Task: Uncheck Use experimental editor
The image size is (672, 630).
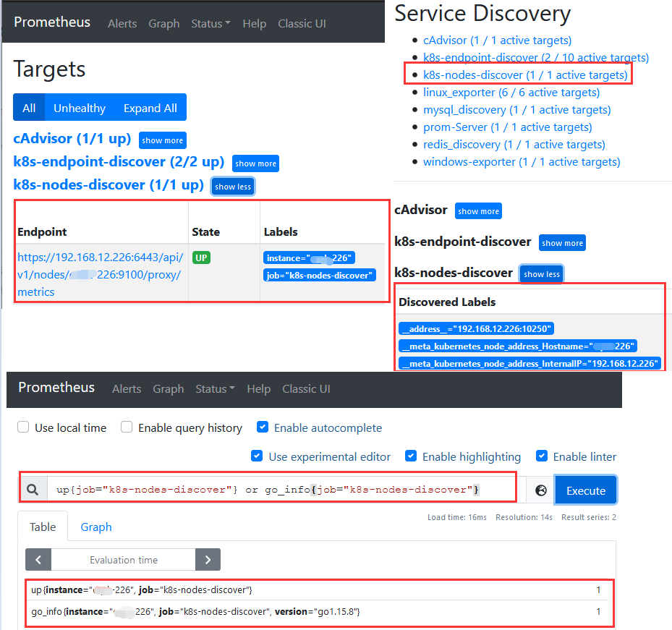Action: point(257,456)
